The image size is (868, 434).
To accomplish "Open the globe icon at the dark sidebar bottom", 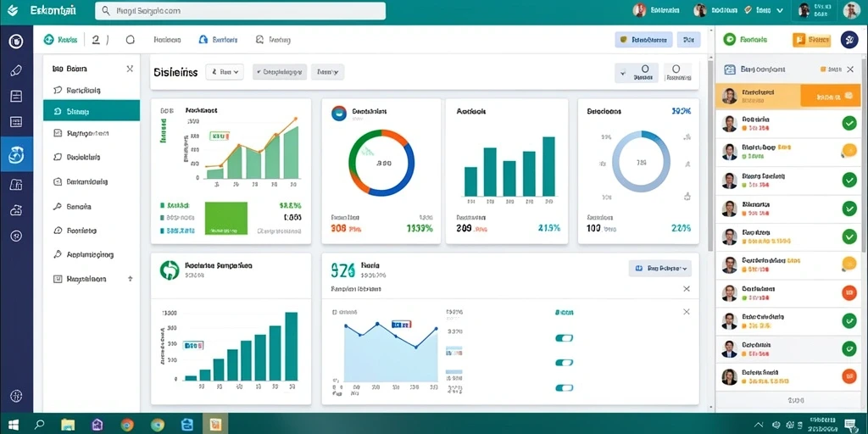I will 16,396.
